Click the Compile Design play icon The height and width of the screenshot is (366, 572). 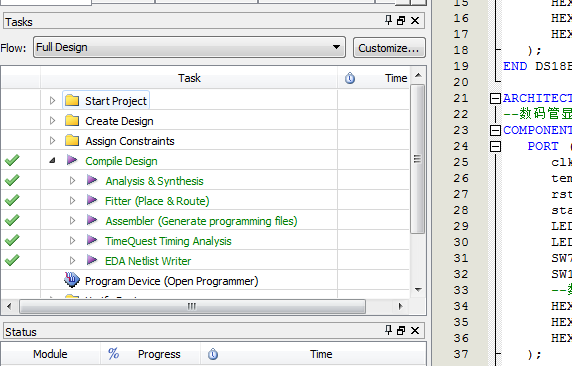click(72, 160)
